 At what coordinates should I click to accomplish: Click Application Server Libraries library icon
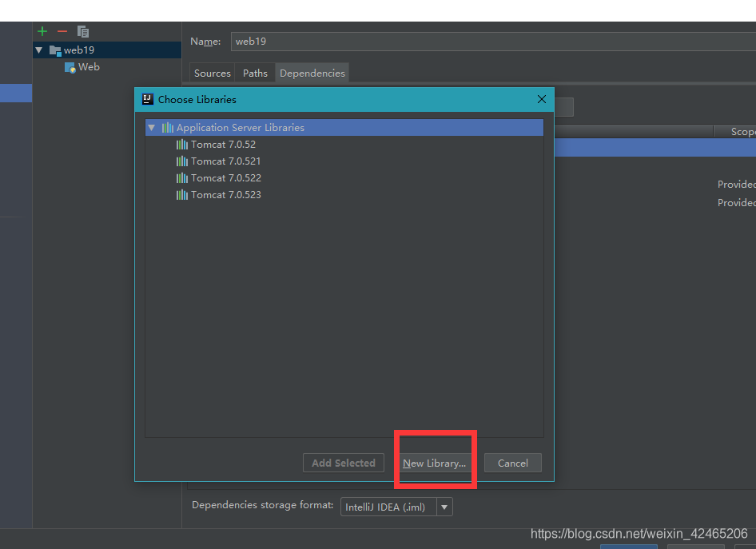[x=167, y=128]
